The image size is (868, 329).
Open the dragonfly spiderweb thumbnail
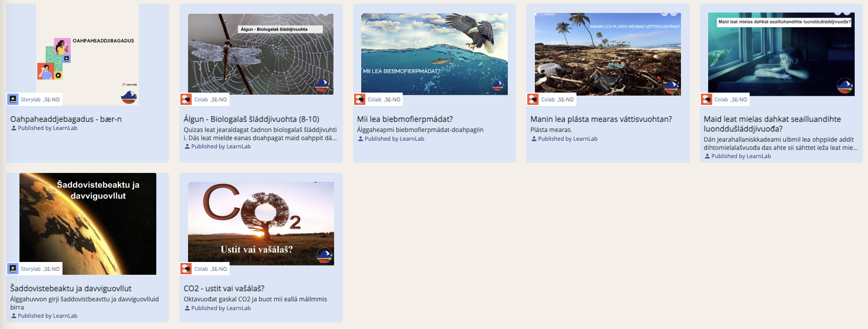pyautogui.click(x=260, y=54)
